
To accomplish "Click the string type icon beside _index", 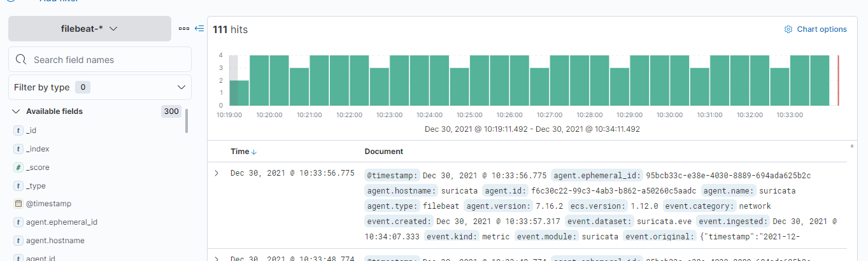I will (18, 148).
